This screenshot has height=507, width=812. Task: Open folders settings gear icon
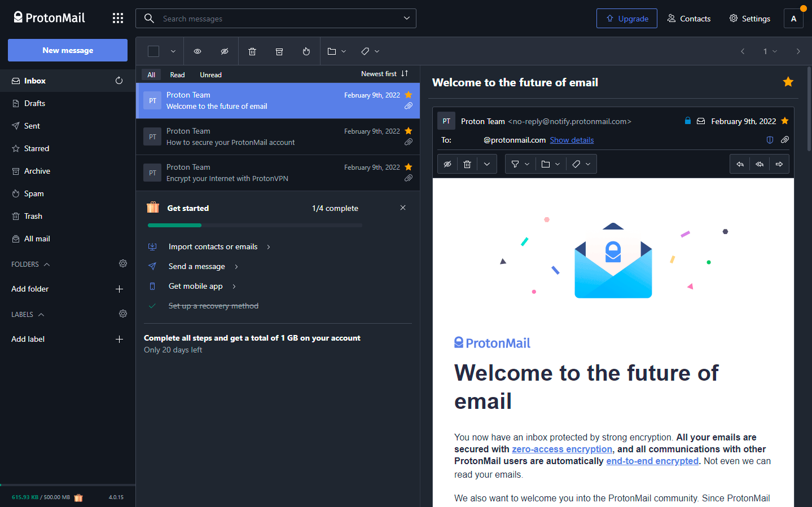pos(123,264)
